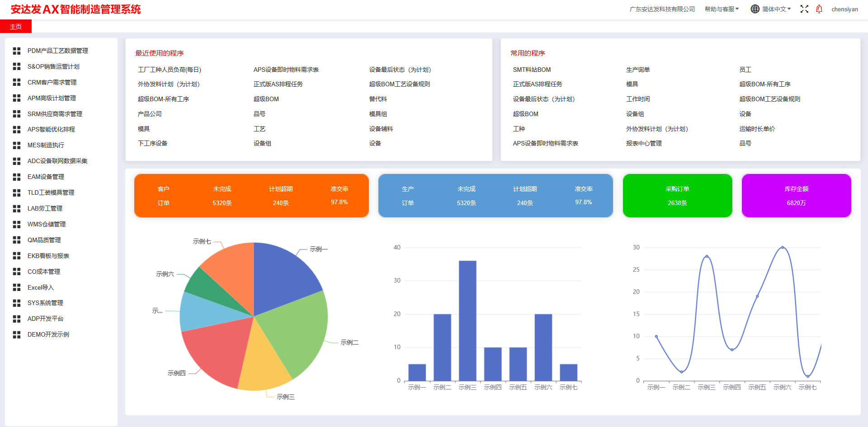Image resolution: width=868 pixels, height=427 pixels.
Task: Click the grid icon beside SYS系统管理
Action: pos(17,303)
